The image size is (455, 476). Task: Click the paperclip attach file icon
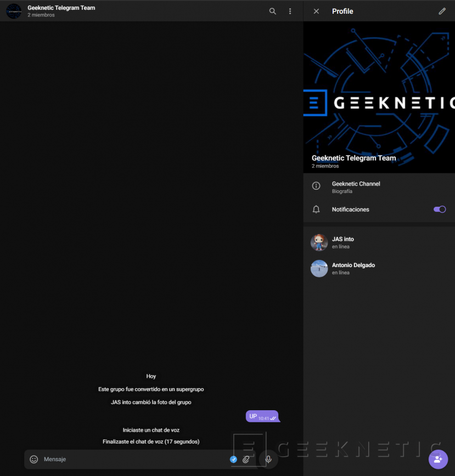[246, 459]
